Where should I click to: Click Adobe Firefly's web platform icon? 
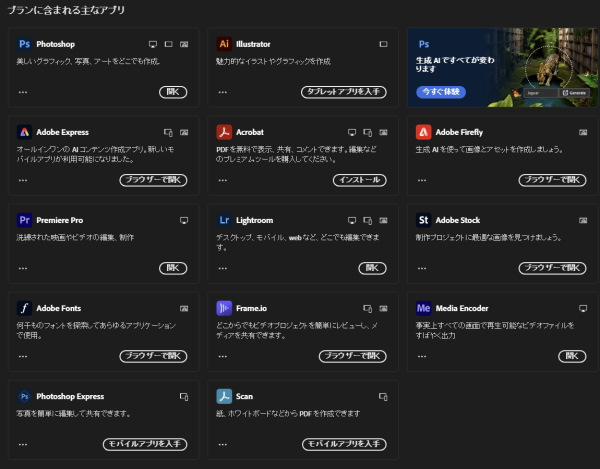tap(583, 132)
